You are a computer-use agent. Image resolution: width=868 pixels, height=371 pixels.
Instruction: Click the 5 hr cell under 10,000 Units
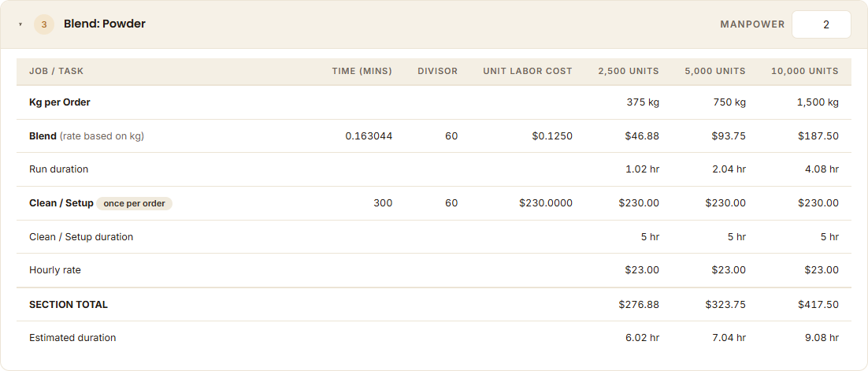click(x=830, y=237)
